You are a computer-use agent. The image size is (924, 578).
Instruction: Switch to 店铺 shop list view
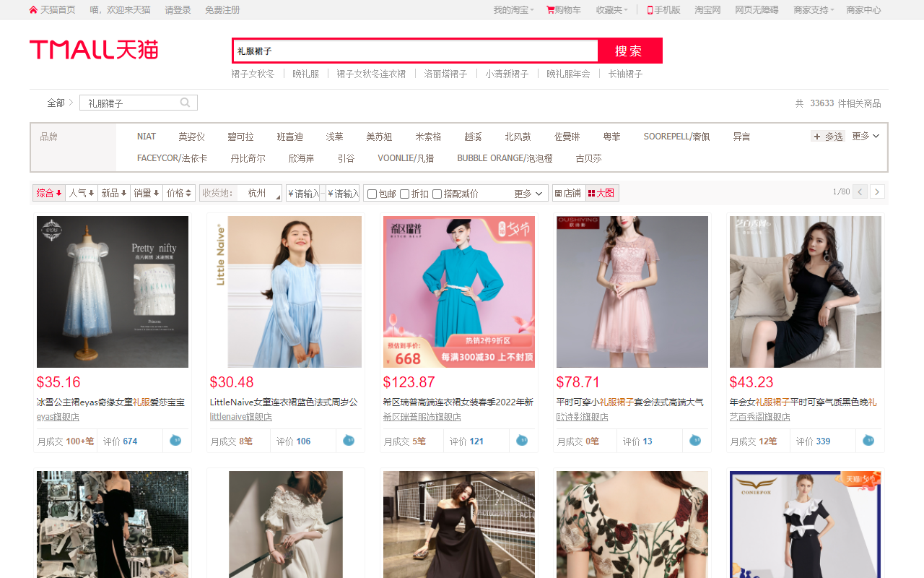567,193
